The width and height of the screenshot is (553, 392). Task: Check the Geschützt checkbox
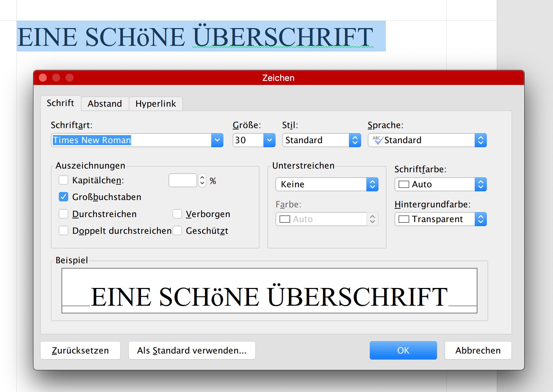tap(177, 230)
